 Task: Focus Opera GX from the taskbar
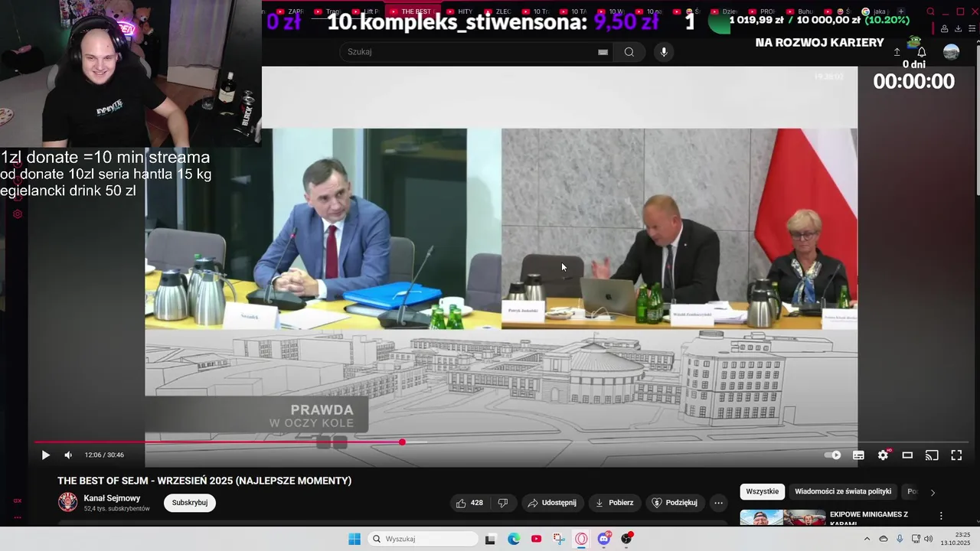click(x=581, y=539)
